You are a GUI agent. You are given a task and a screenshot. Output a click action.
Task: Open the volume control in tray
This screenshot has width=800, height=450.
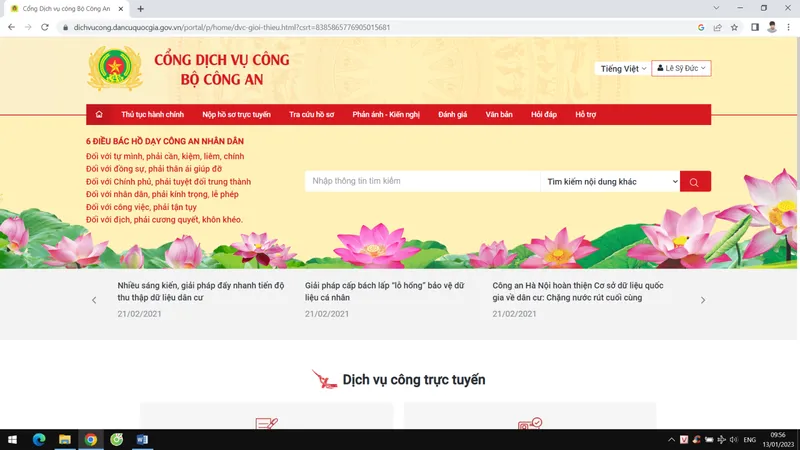734,440
